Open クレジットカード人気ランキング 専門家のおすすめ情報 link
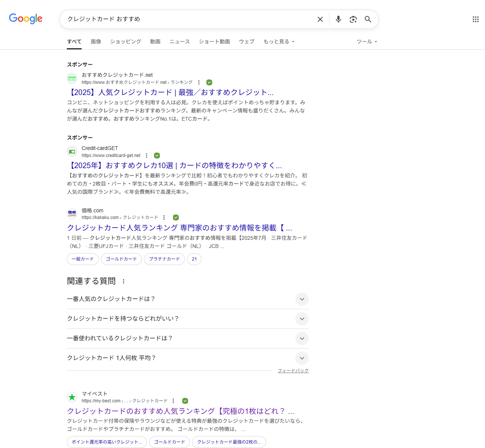 click(180, 228)
